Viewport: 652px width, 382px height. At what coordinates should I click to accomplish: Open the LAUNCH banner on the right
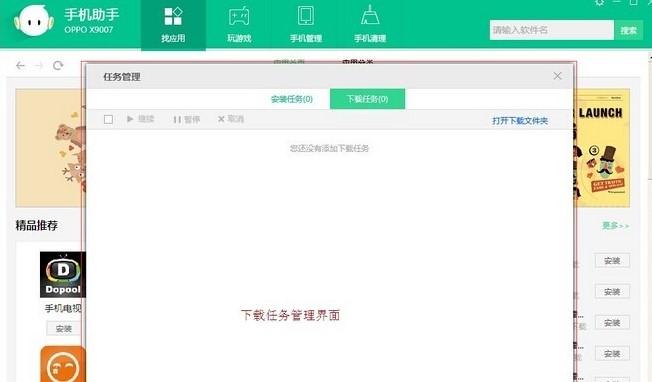pos(603,148)
